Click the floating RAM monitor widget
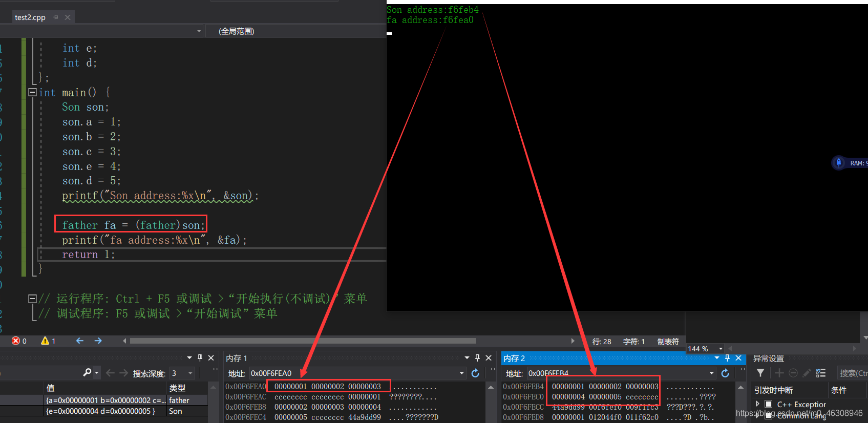Viewport: 868px width, 423px height. pyautogui.click(x=850, y=163)
